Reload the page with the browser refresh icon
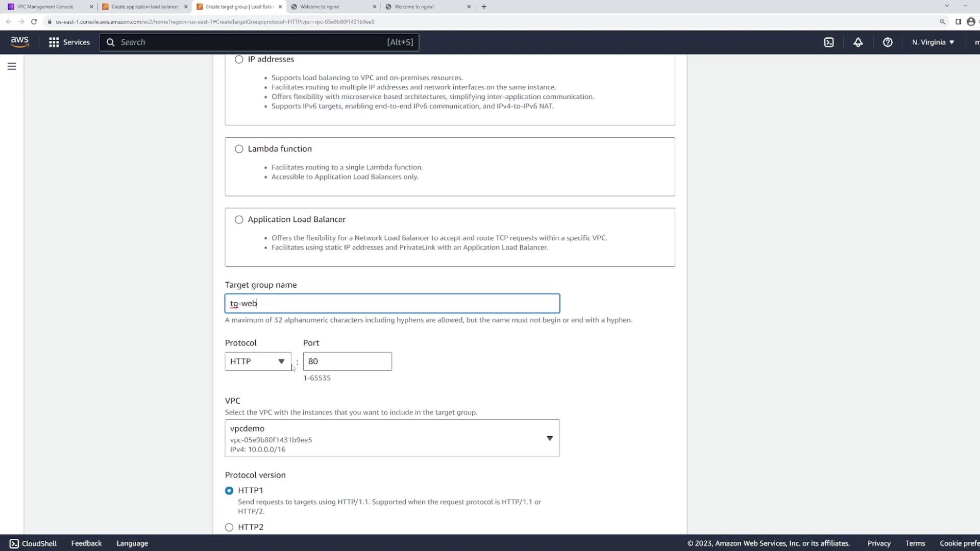 [34, 21]
